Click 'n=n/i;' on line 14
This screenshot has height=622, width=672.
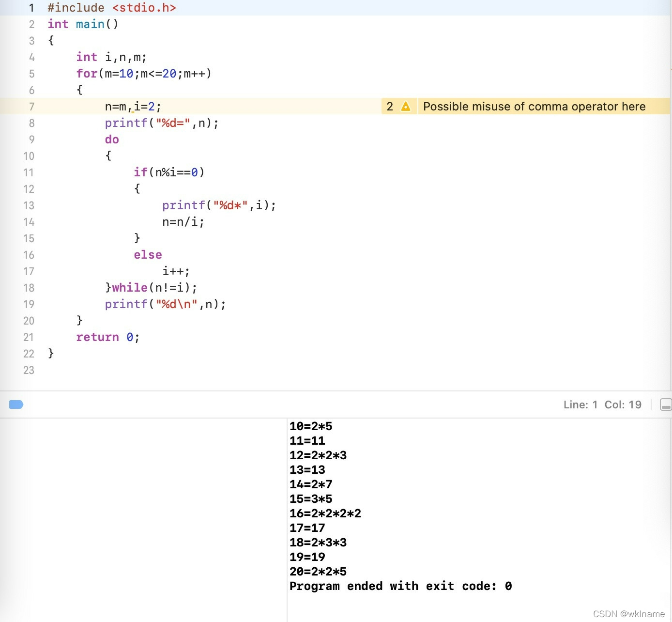coord(183,222)
